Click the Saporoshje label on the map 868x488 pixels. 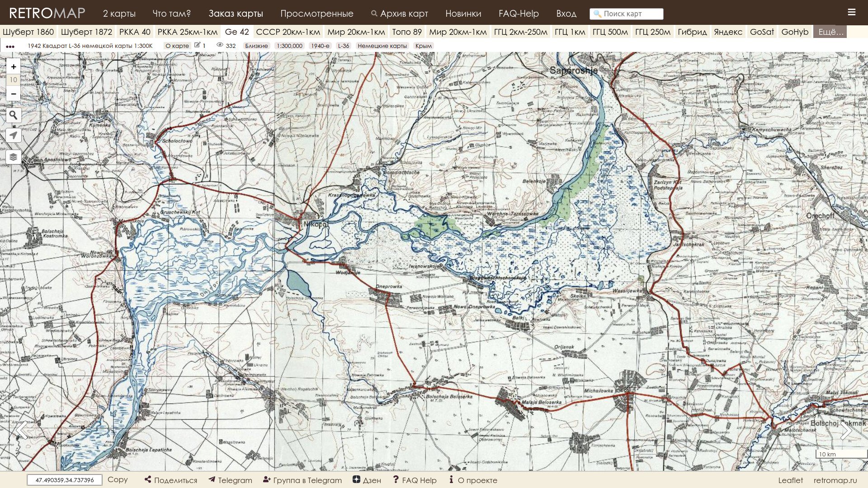[x=573, y=70]
